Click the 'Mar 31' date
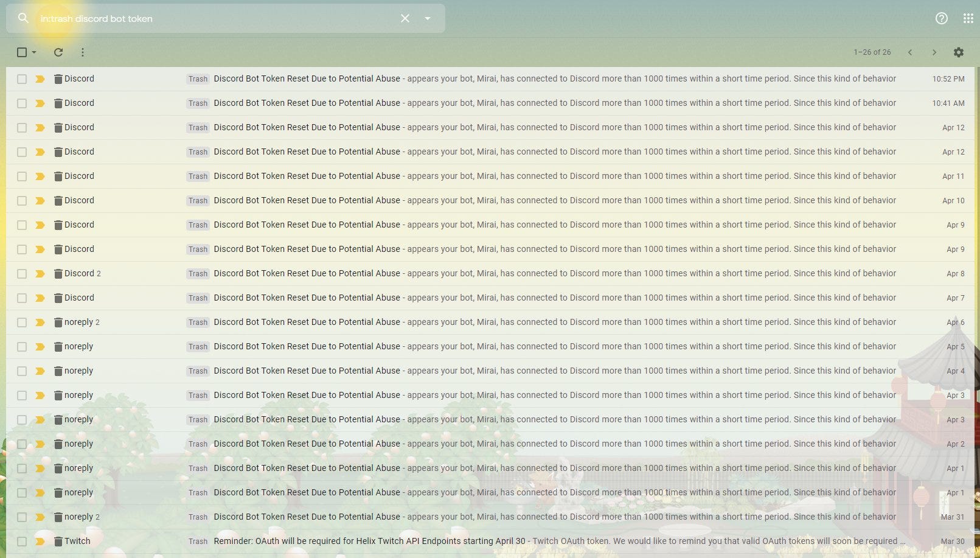This screenshot has width=980, height=558. [x=953, y=517]
